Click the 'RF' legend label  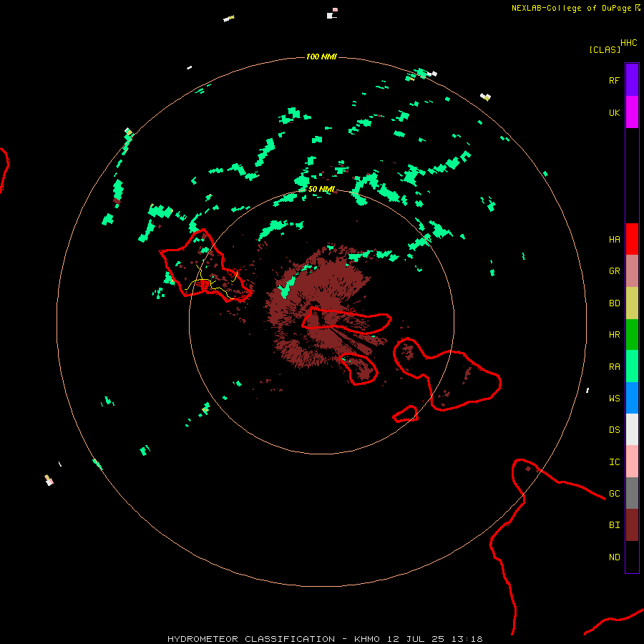614,80
